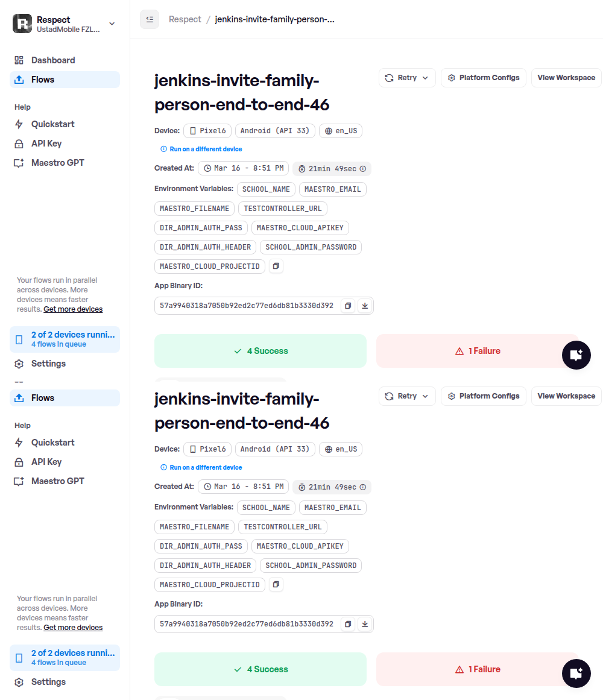The height and width of the screenshot is (700, 603).
Task: Download the upper app binary
Action: pyautogui.click(x=365, y=306)
